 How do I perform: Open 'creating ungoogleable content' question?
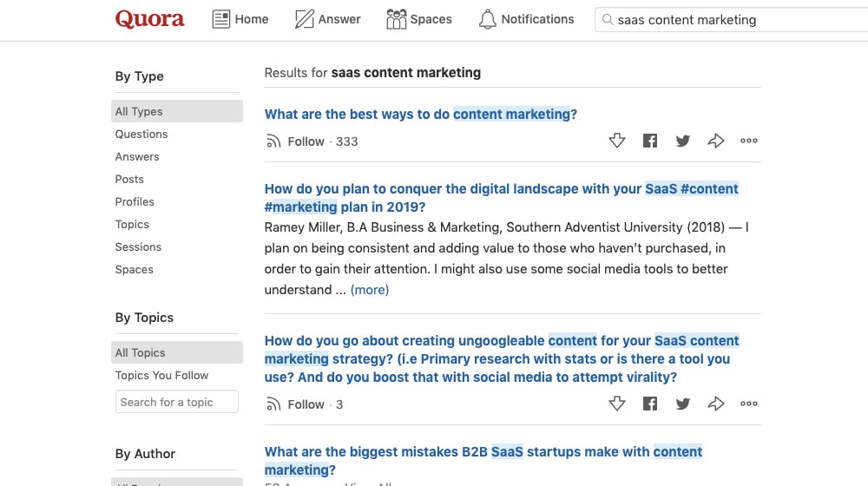tap(502, 358)
